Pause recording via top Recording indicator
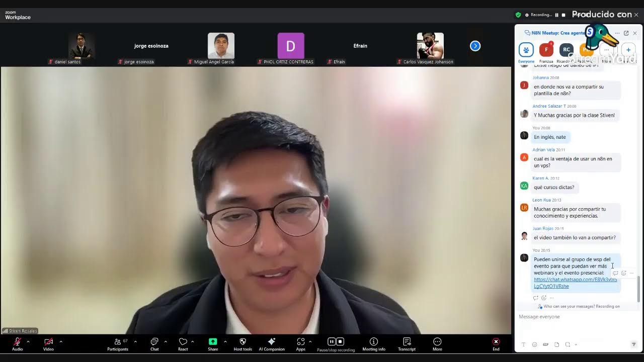 [x=557, y=15]
